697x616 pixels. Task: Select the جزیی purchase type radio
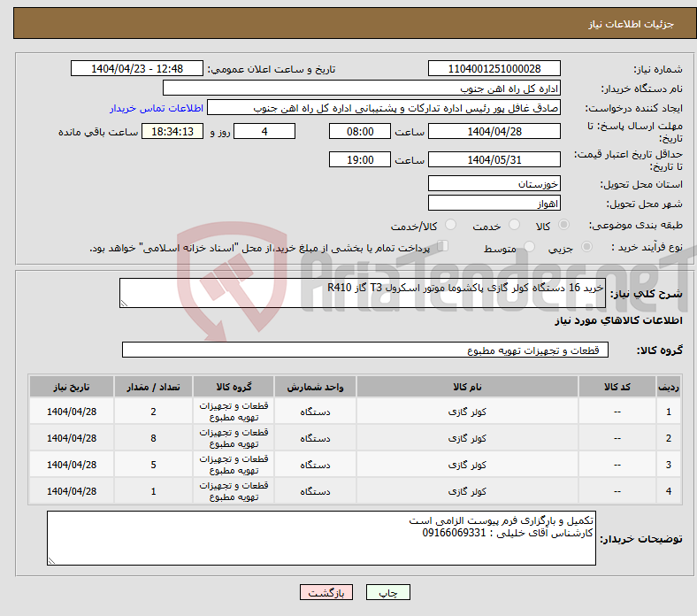tap(586, 246)
